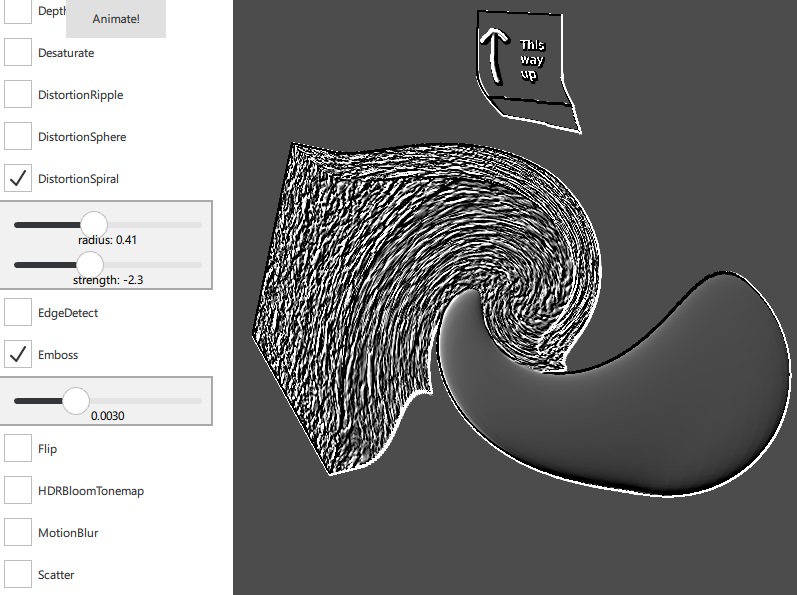Turn on the MotionBlur checkbox
This screenshot has width=797, height=595.
coord(18,532)
